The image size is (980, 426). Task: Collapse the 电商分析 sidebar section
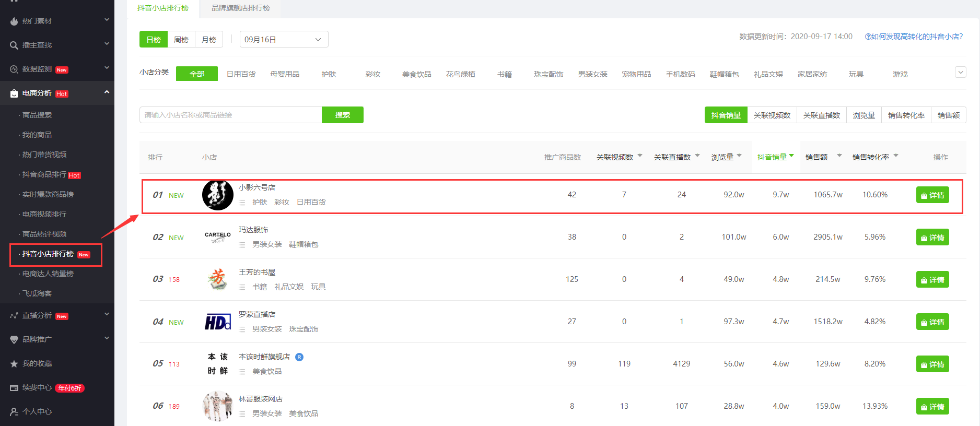[107, 92]
